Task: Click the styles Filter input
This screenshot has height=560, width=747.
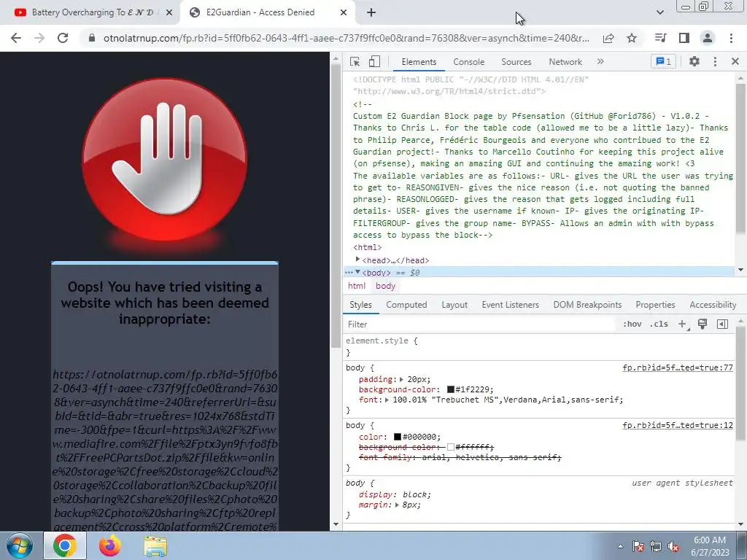Action: [479, 324]
